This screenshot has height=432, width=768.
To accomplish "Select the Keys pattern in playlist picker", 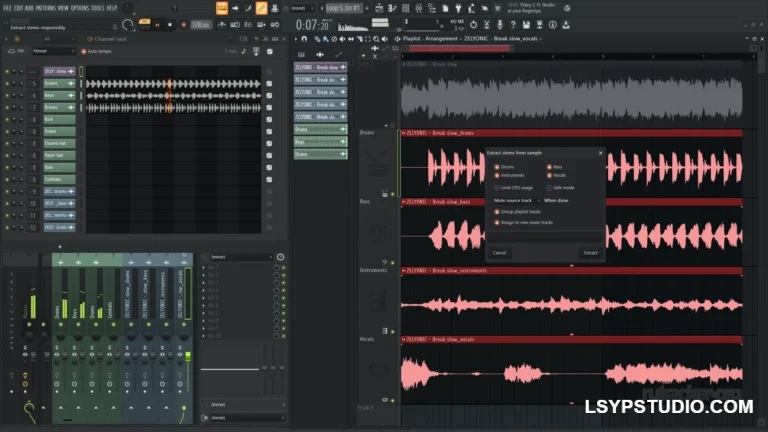I will pos(320,142).
